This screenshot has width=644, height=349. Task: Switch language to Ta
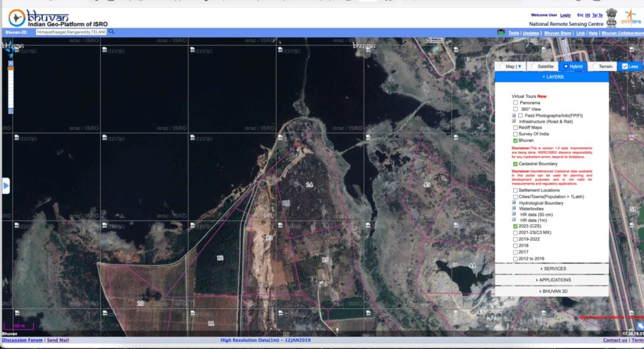pyautogui.click(x=594, y=15)
